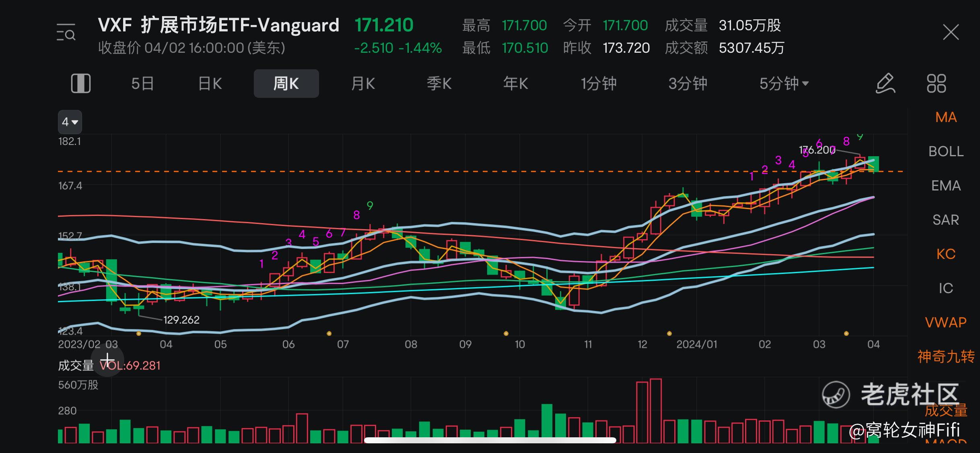The image size is (980, 453).
Task: Tap the 176.200 high price label
Action: coord(817,150)
